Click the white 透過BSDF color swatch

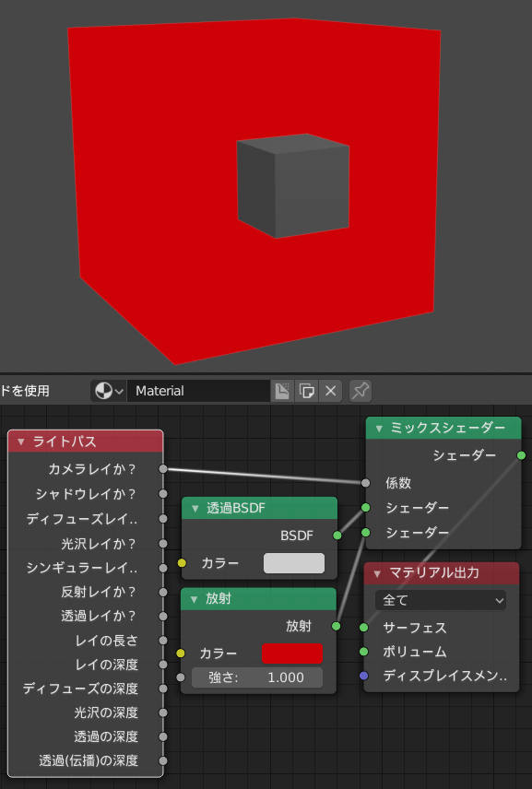coord(294,563)
